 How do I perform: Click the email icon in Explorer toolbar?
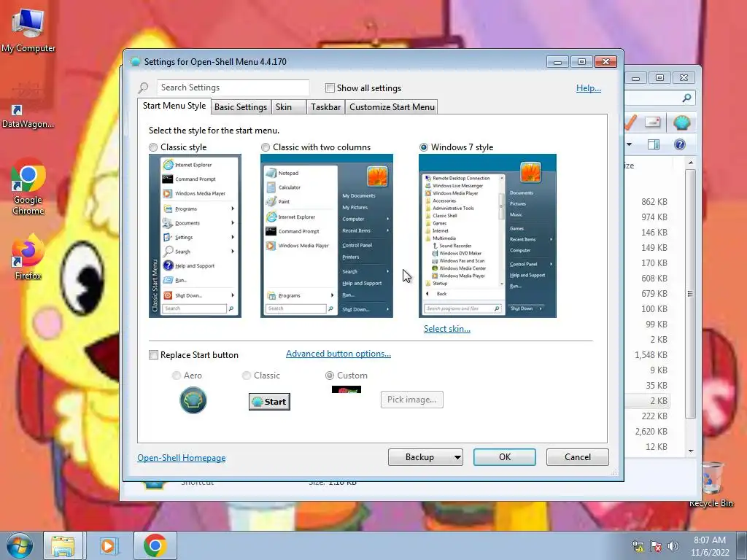[653, 122]
